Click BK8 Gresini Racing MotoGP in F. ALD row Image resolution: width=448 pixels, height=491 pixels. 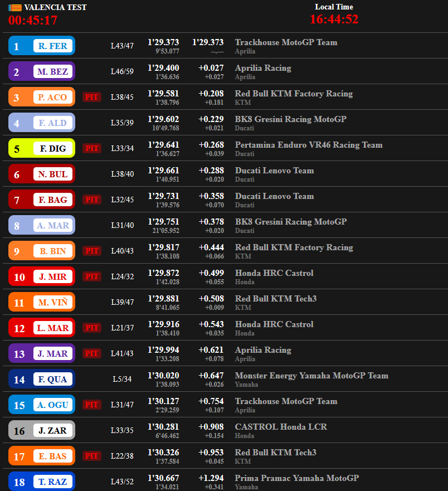pyautogui.click(x=290, y=119)
